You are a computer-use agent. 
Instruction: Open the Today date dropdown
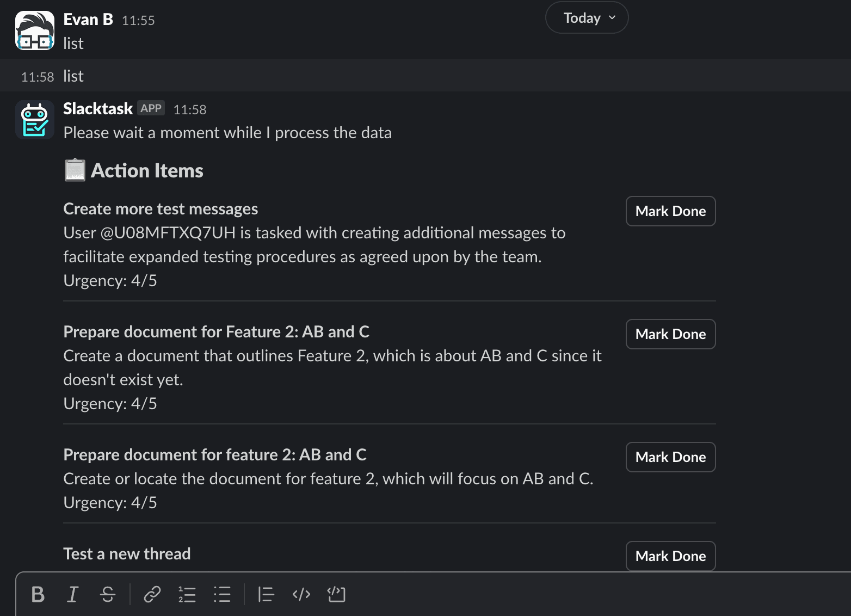587,18
